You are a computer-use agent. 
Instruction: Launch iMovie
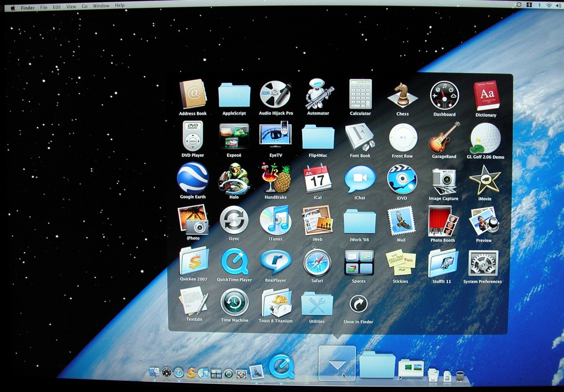485,180
